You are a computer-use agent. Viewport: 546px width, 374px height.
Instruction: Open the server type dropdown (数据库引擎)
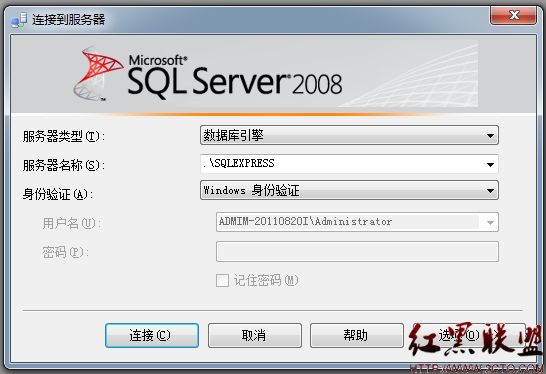(349, 135)
